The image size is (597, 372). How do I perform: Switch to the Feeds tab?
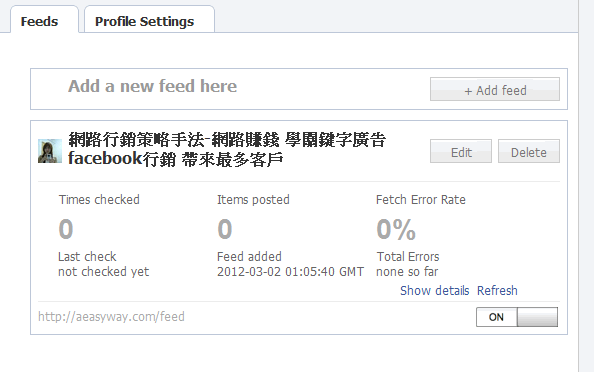tap(40, 21)
